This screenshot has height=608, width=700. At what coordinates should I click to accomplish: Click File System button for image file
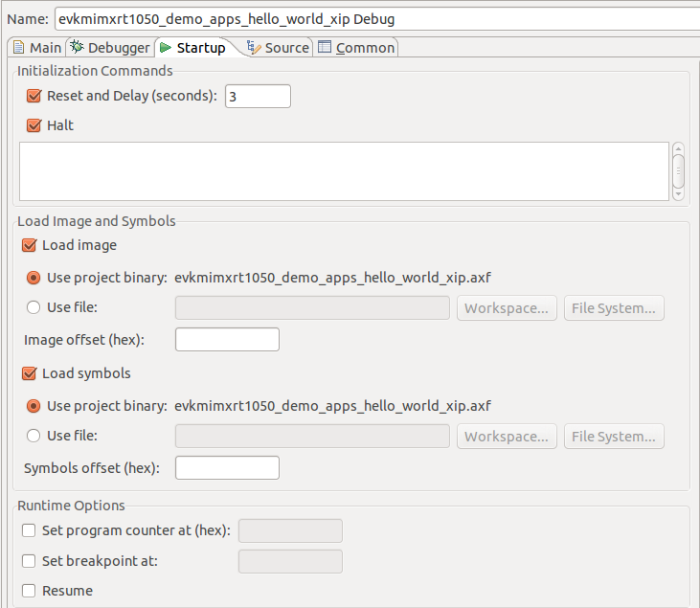tap(614, 308)
